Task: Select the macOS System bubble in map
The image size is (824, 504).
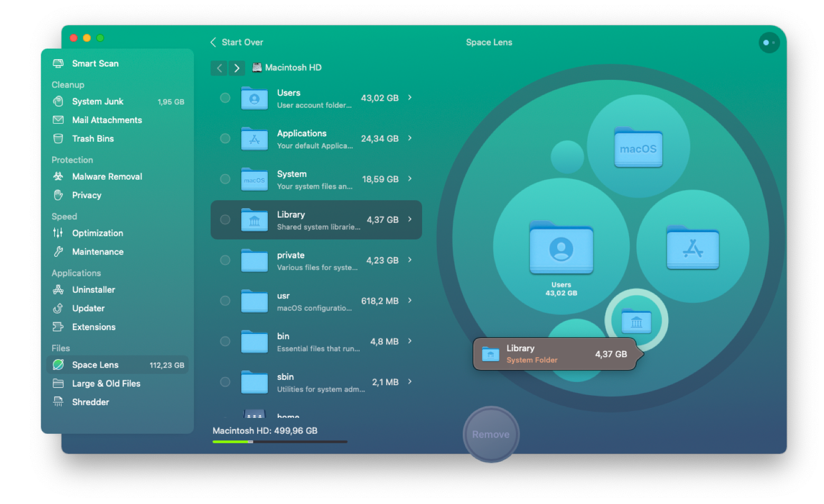Action: [638, 146]
